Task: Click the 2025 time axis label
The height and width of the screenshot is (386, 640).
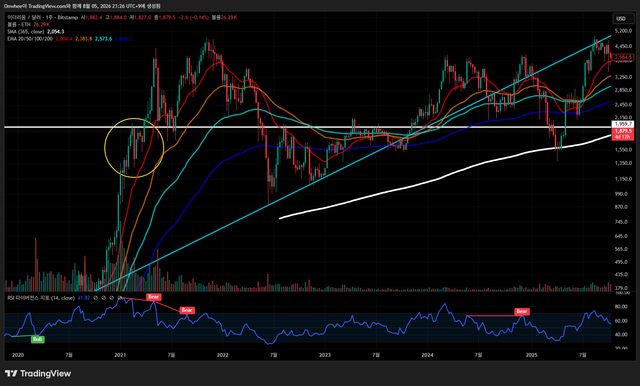Action: 531,355
